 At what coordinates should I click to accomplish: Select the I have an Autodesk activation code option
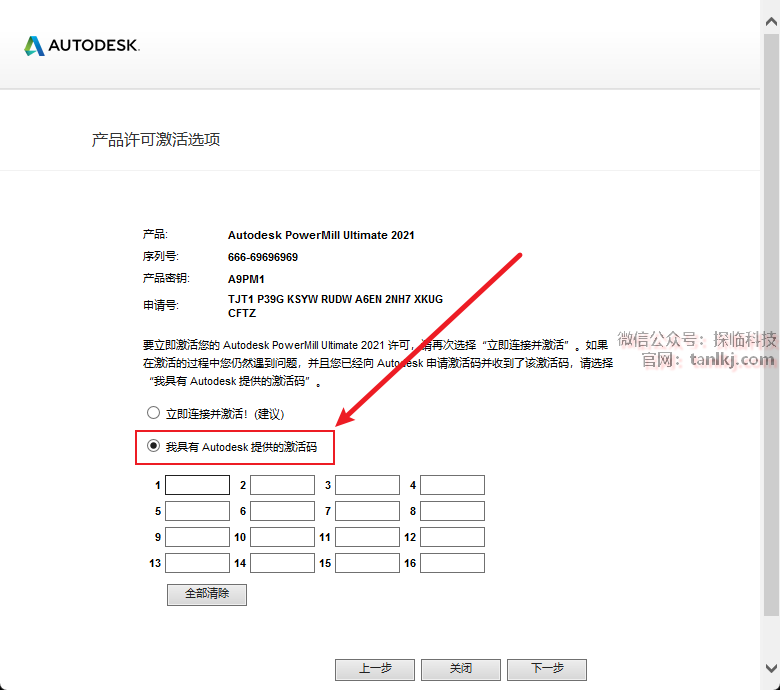tap(153, 446)
